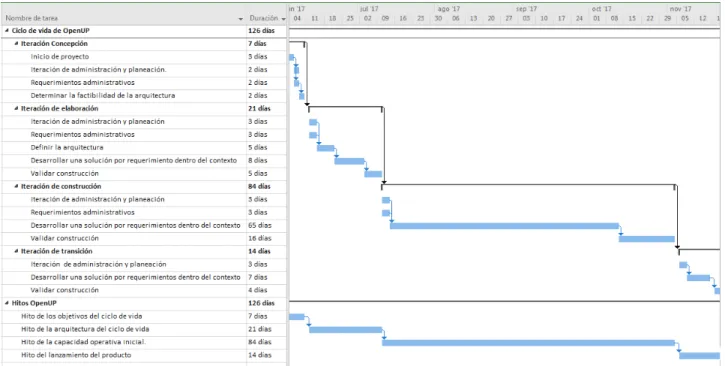Screen dimensions: 725x366
Task: Collapse the Iteración de transición group
Action: click(16, 251)
